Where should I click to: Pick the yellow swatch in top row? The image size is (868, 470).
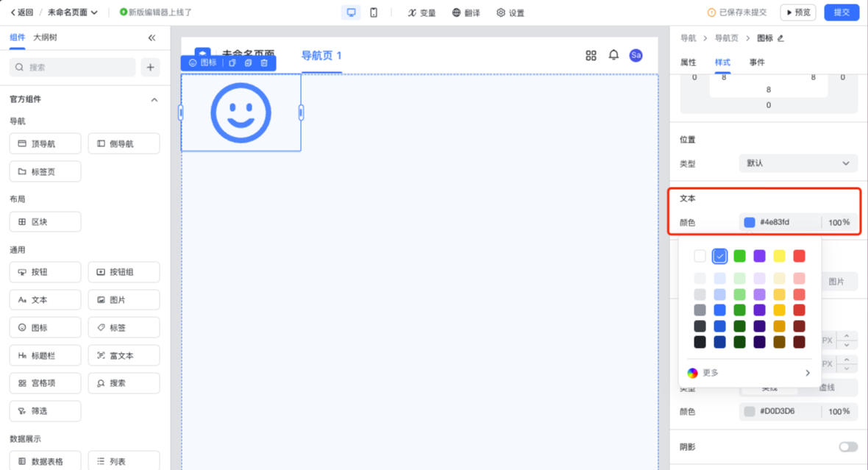[x=779, y=256]
